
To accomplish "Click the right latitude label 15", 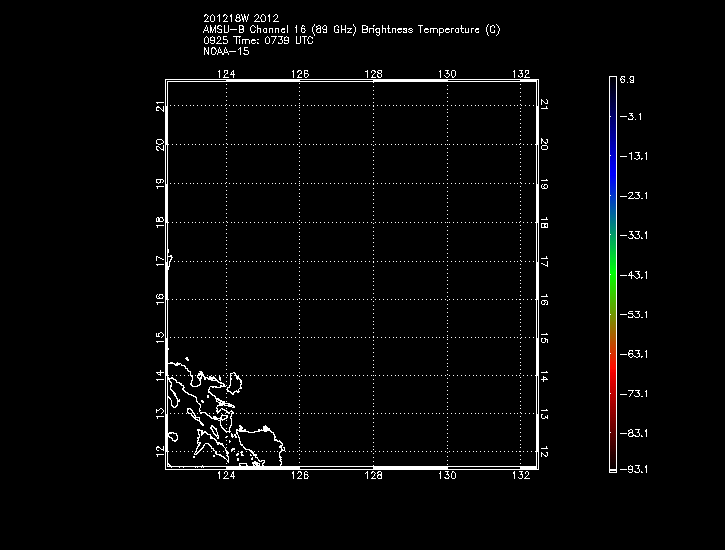I will tap(544, 338).
